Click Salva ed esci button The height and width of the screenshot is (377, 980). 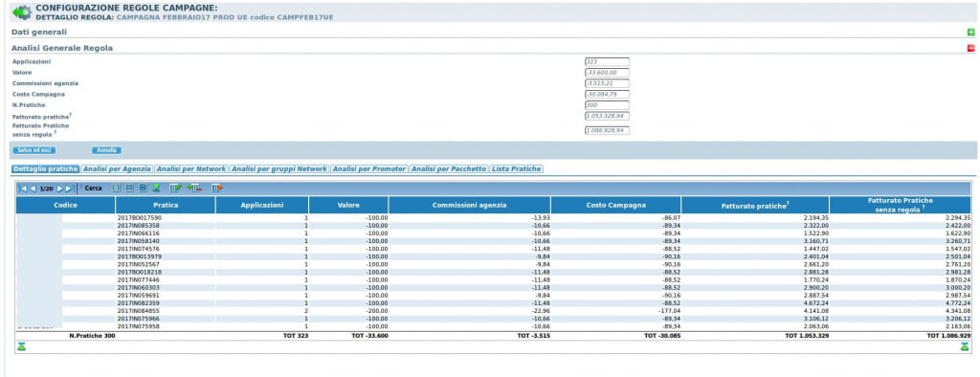click(x=33, y=150)
